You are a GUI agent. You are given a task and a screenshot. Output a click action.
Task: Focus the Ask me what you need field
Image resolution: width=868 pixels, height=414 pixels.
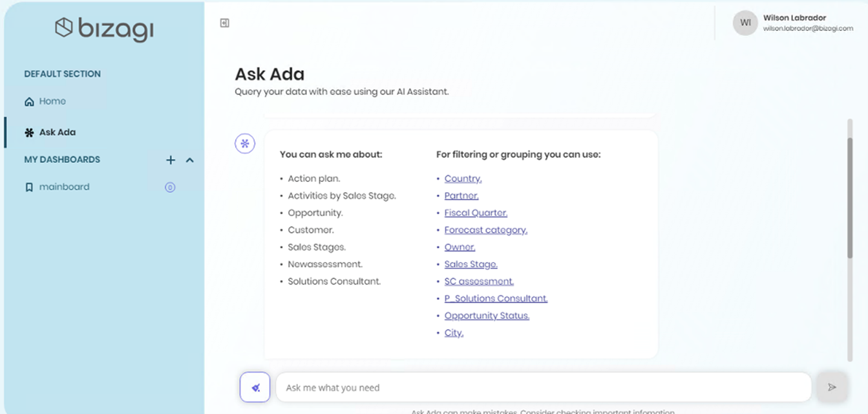click(x=544, y=387)
